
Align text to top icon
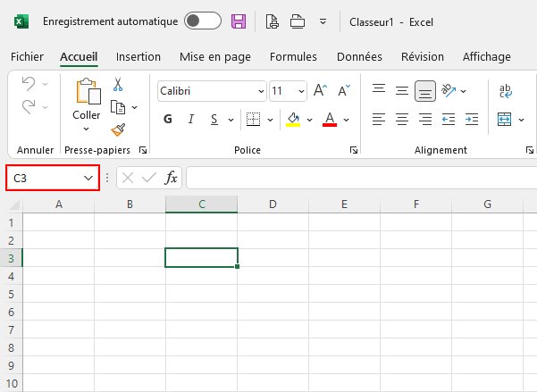(379, 89)
